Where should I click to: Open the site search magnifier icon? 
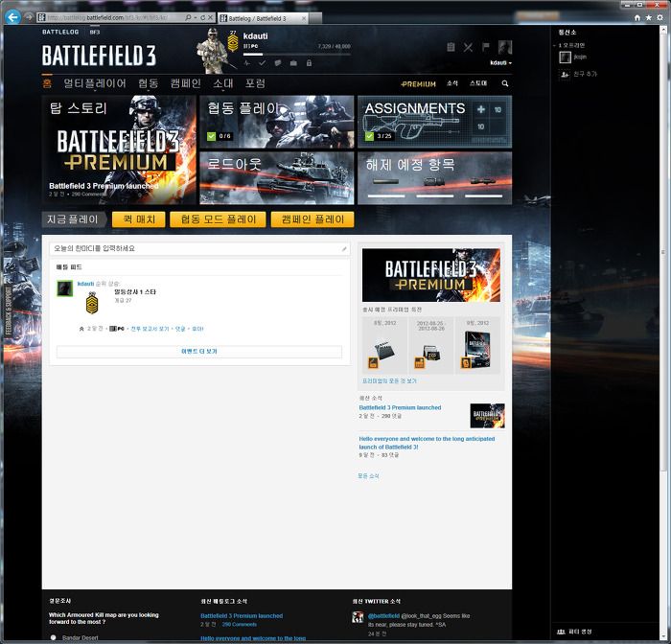coord(505,83)
